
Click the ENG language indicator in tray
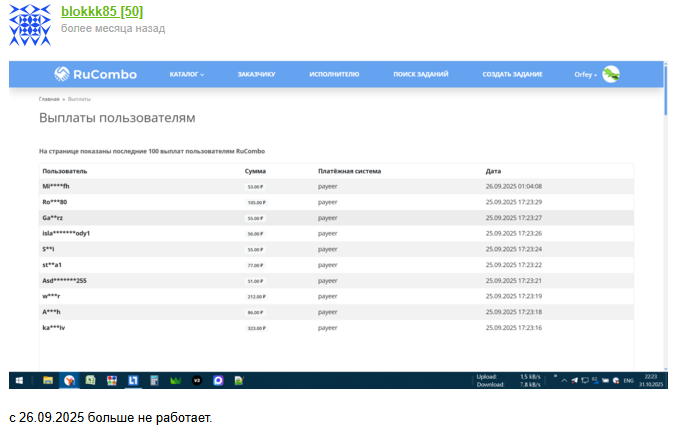click(628, 381)
